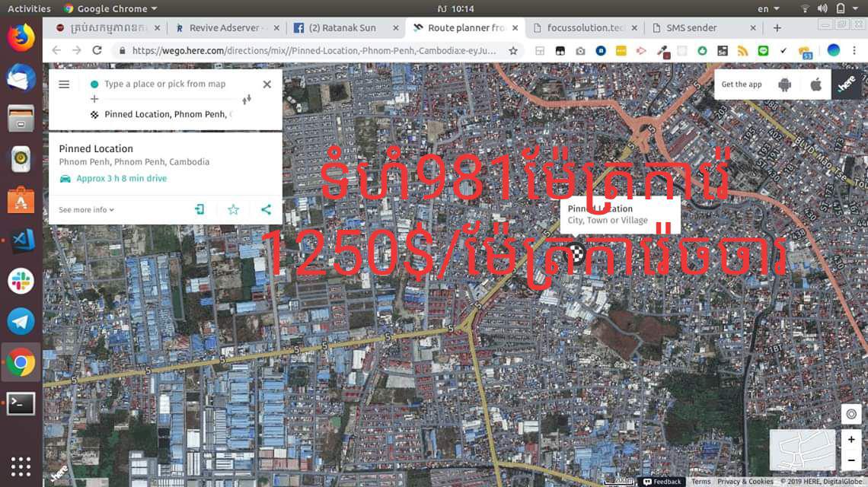868x487 pixels.
Task: Open the hamburger menu in HERE WeGo
Action: point(64,84)
